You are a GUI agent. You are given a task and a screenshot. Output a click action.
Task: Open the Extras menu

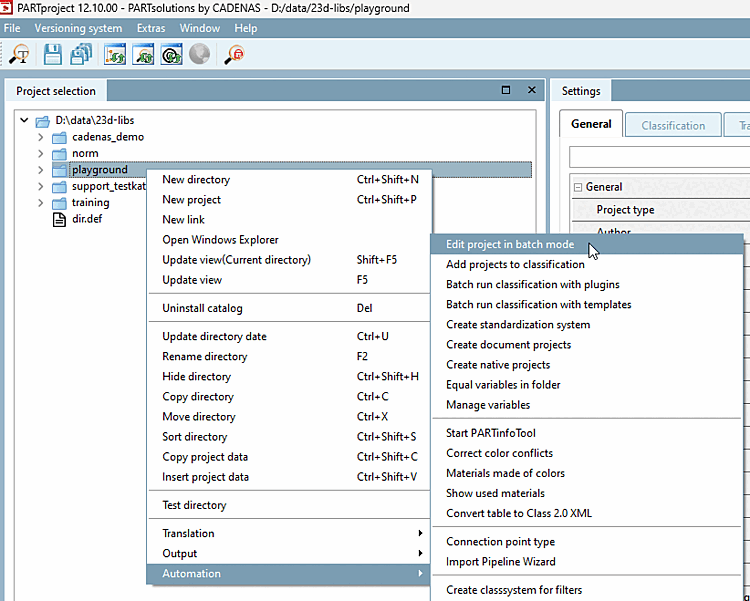click(151, 28)
